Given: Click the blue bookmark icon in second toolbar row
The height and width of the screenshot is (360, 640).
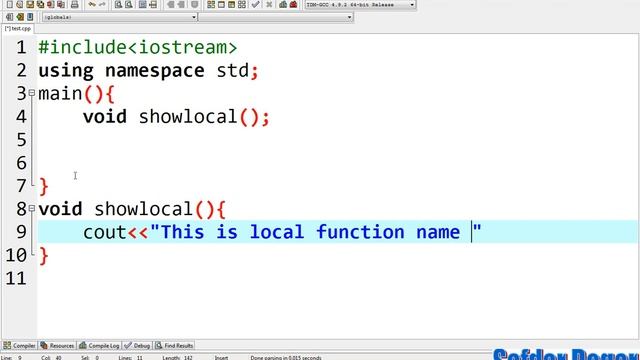Looking at the screenshot, I should [x=30, y=17].
